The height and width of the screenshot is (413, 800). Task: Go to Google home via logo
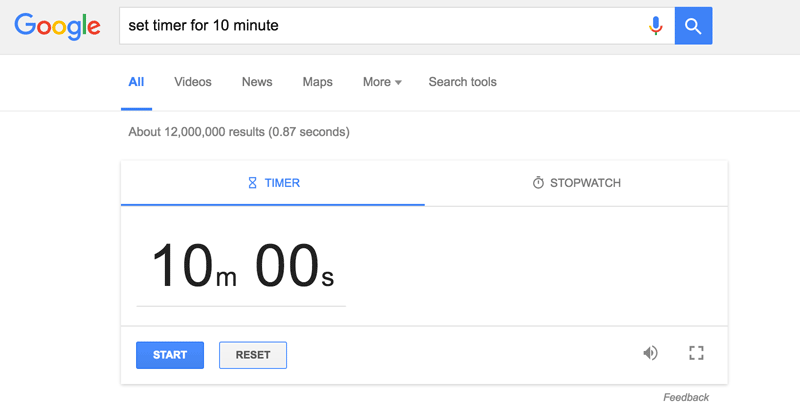[x=57, y=27]
